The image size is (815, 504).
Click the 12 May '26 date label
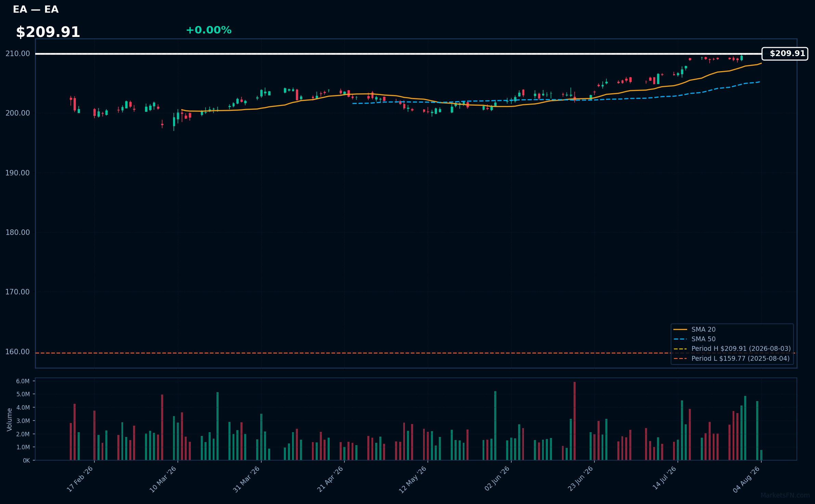coord(413,479)
